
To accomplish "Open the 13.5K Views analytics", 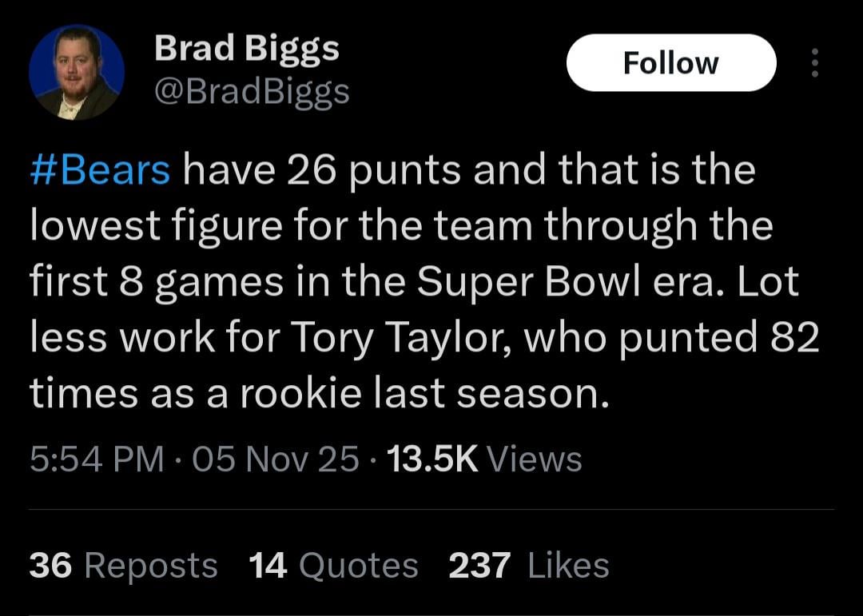I will 483,459.
